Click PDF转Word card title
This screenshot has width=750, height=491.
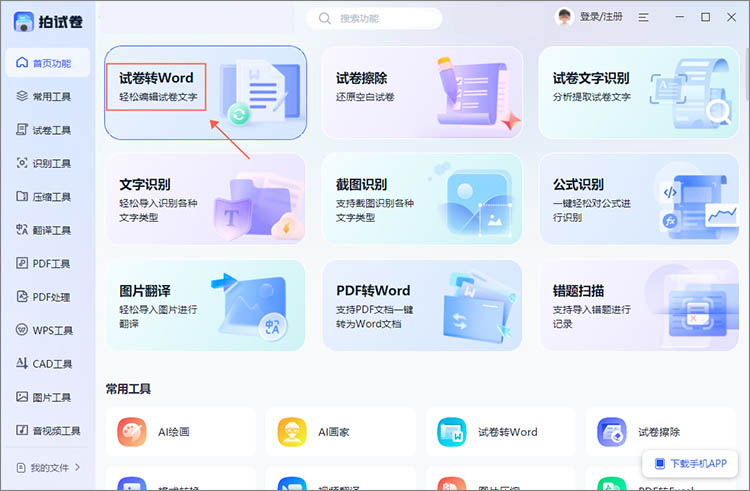(x=373, y=291)
